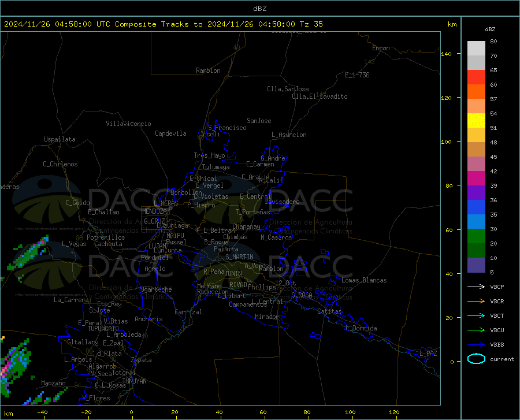The image size is (520, 420).
Task: Click the Lomas_Blancas map label
Action: coord(364,280)
